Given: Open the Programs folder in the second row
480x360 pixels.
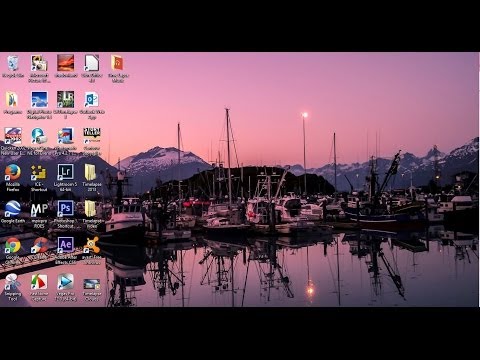Looking at the screenshot, I should pyautogui.click(x=12, y=99).
